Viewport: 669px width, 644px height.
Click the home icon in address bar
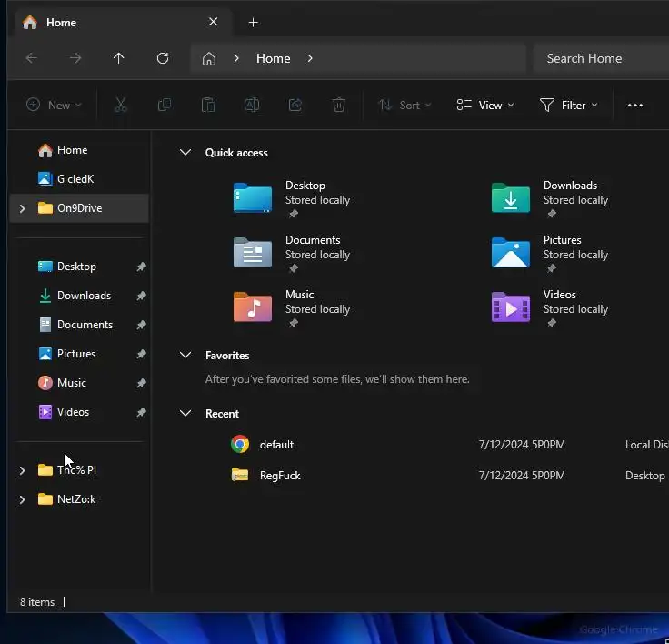click(209, 58)
